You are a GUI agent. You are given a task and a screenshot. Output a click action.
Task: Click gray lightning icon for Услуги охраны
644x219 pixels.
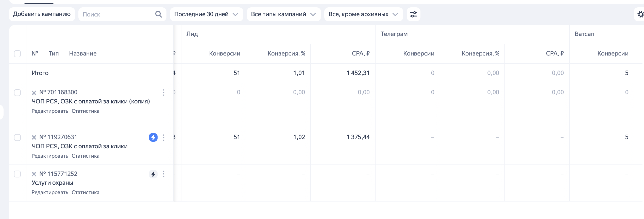click(153, 174)
